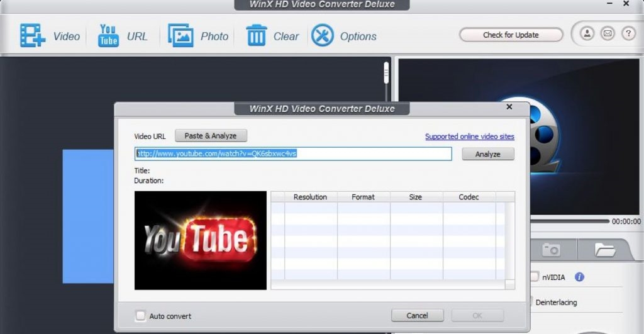The height and width of the screenshot is (334, 644).
Task: Click the Deinterlacing label
Action: [556, 303]
